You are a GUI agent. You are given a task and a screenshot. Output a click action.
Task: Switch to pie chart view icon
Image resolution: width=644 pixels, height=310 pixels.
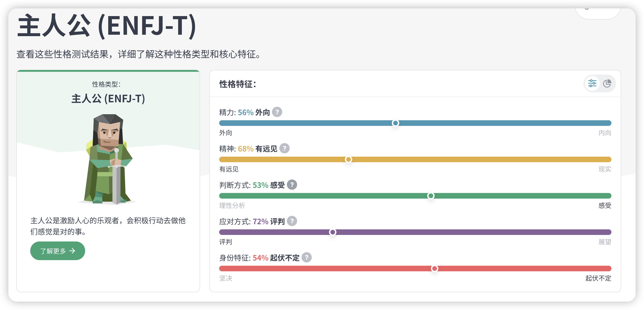(607, 83)
